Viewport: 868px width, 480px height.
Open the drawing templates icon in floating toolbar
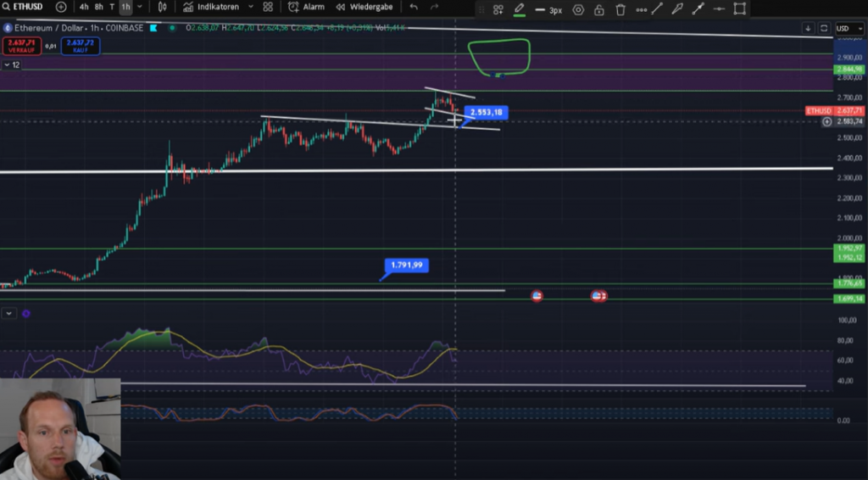click(x=498, y=9)
